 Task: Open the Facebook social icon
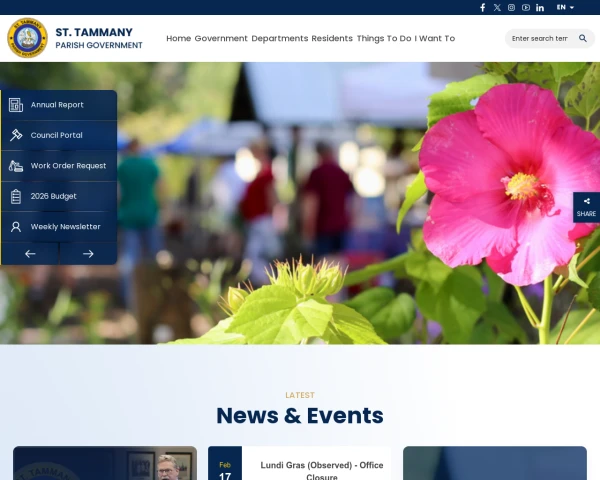point(483,8)
